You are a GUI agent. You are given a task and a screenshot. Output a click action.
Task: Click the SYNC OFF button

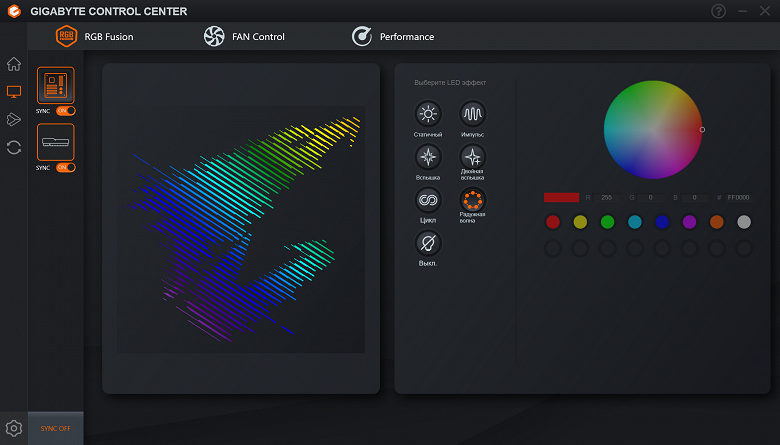coord(56,428)
